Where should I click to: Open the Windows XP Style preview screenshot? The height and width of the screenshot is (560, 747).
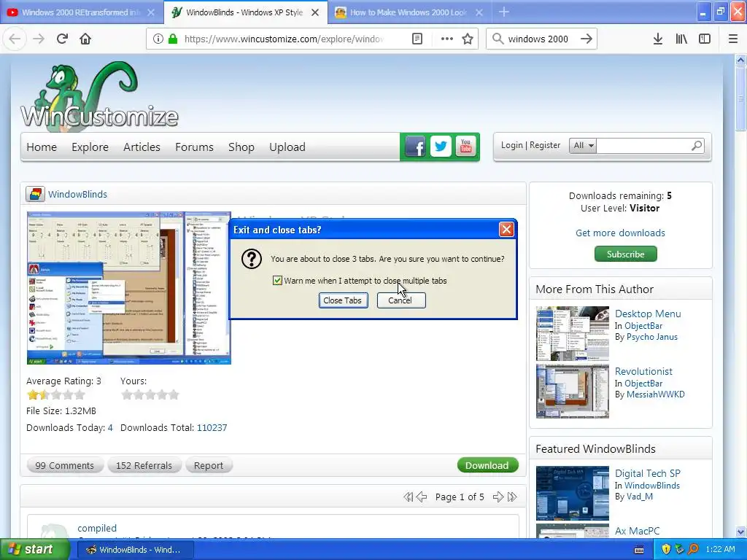(128, 288)
